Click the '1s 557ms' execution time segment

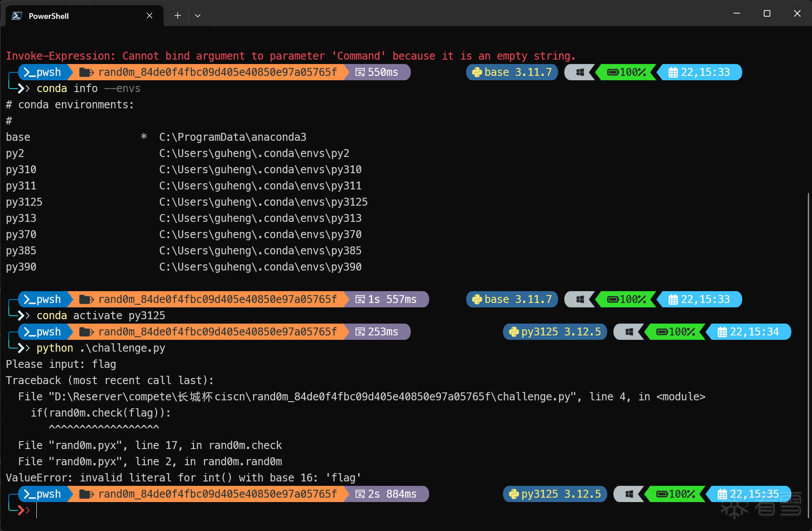pos(386,299)
